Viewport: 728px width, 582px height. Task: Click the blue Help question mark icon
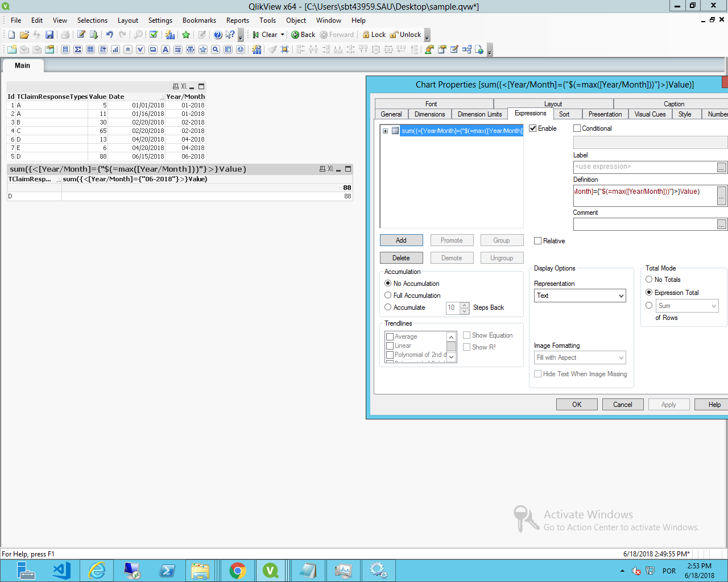point(218,35)
